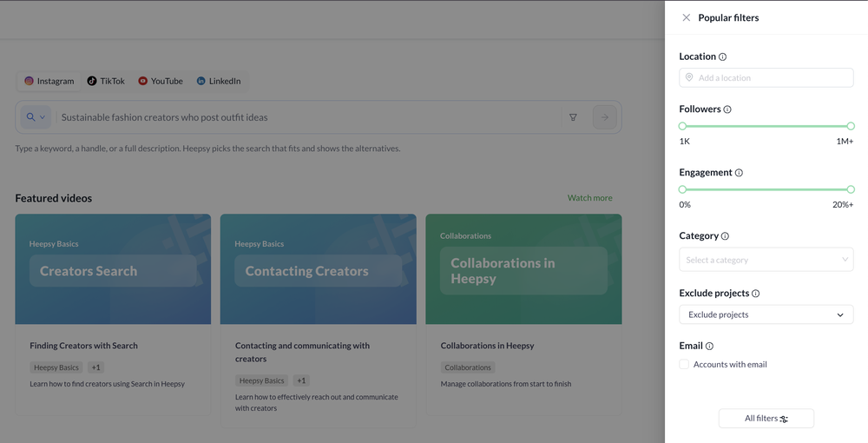This screenshot has width=868, height=443.
Task: Open the Contacting Creators video thumbnail
Action: [x=319, y=269]
